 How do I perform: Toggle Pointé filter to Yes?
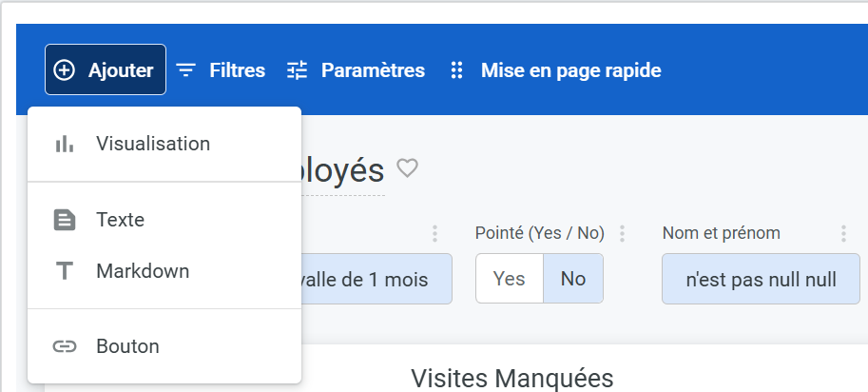click(510, 279)
